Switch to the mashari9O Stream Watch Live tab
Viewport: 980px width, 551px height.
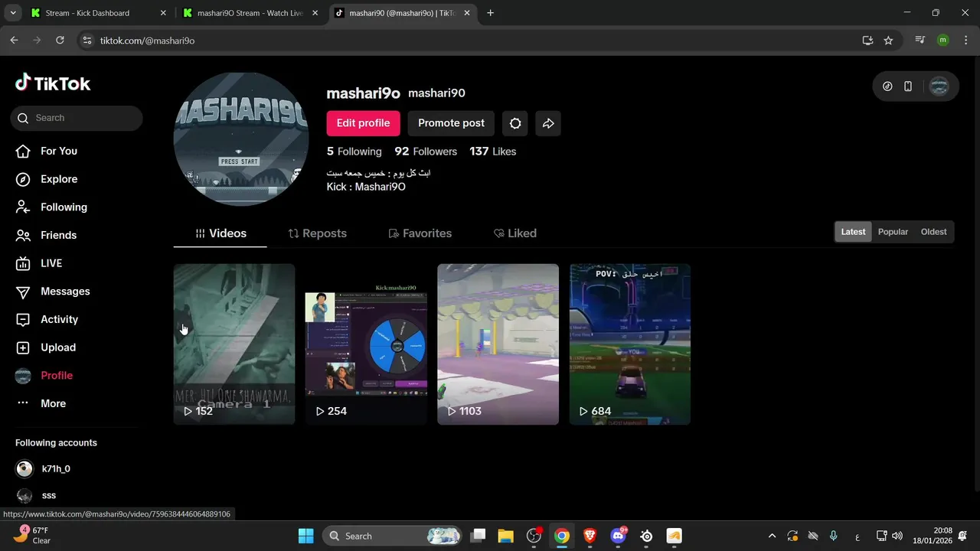(250, 13)
